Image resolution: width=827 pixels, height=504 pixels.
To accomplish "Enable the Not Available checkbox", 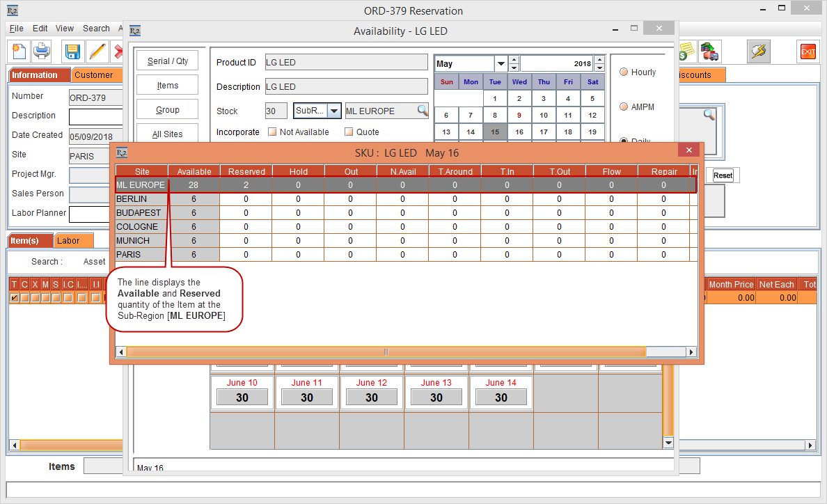I will pos(271,132).
